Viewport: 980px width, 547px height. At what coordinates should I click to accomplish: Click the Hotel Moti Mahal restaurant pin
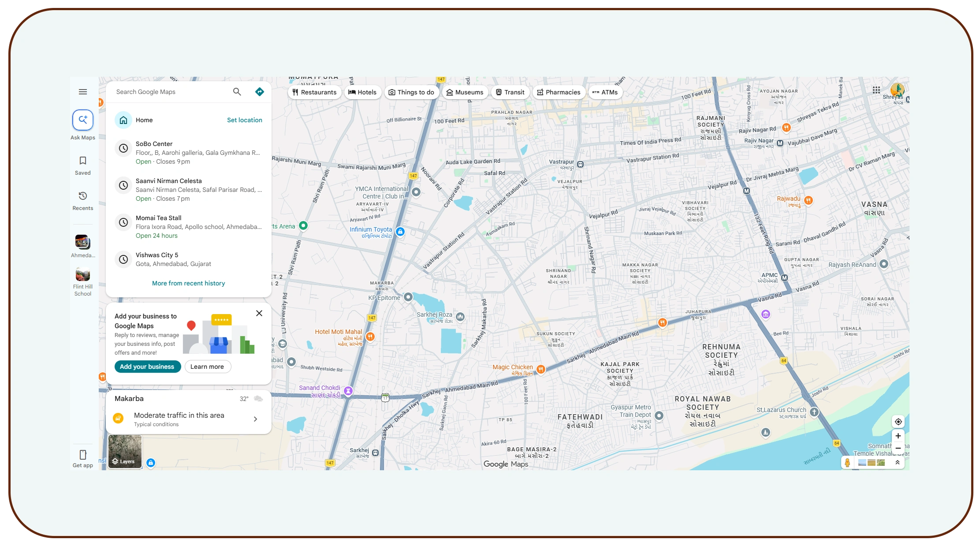point(370,337)
